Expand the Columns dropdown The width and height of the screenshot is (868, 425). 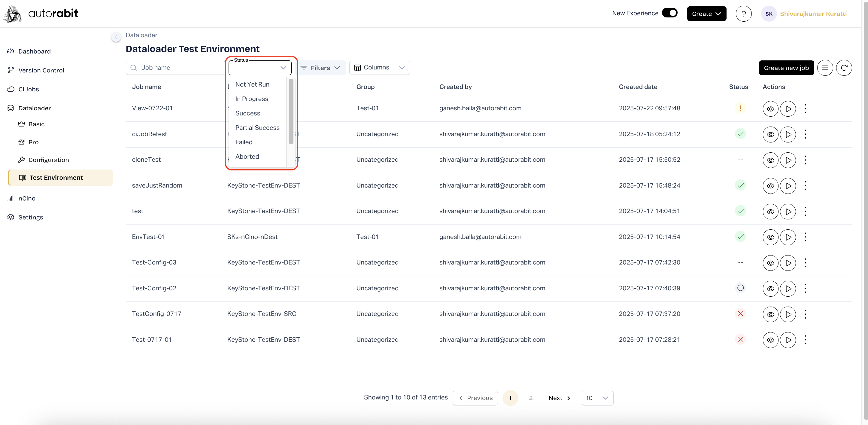379,67
